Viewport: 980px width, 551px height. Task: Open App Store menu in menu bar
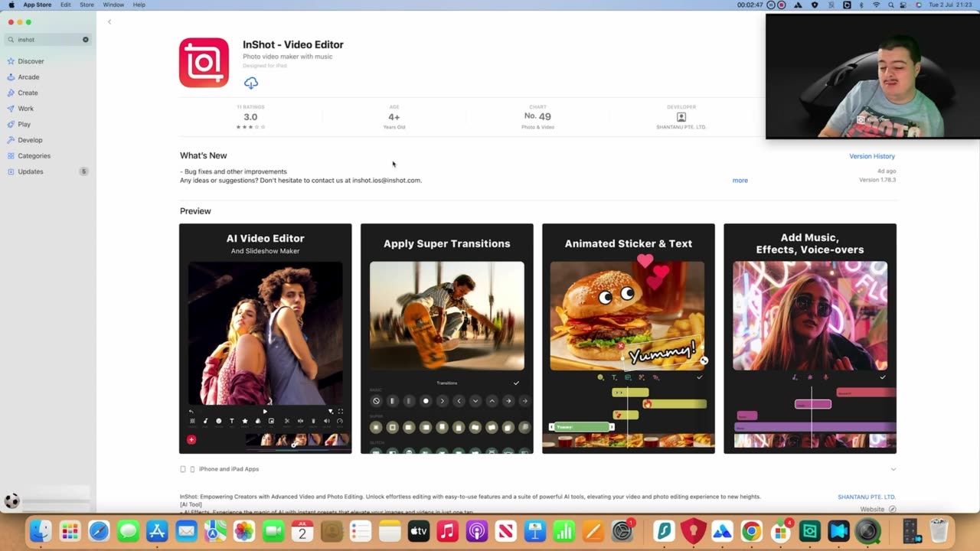(x=38, y=5)
